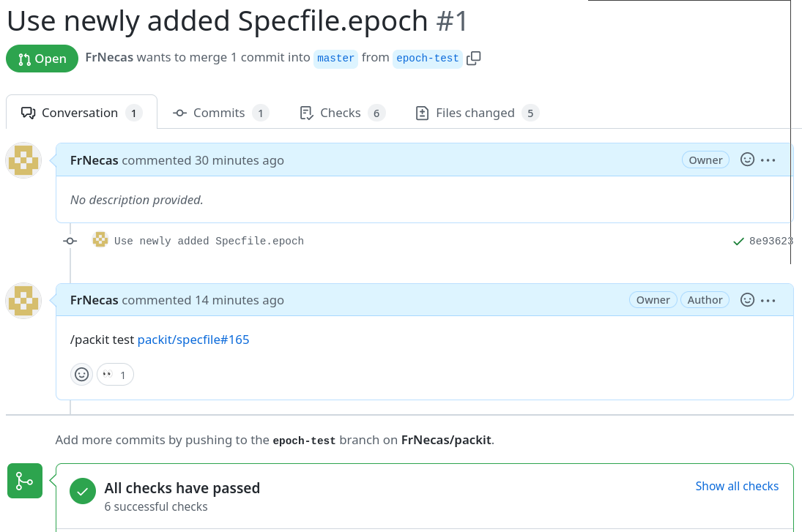Copy the epoch-test branch name icon
The width and height of the screenshot is (802, 532).
pyautogui.click(x=474, y=58)
